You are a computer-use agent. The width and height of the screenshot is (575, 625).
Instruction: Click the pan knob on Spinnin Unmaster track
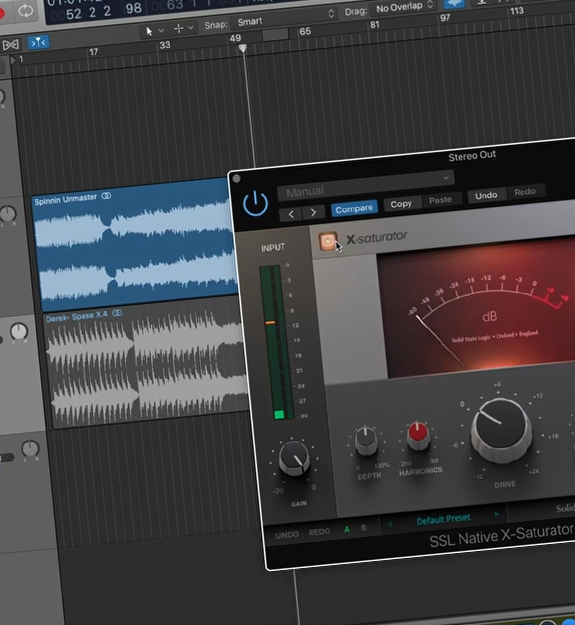coord(8,215)
